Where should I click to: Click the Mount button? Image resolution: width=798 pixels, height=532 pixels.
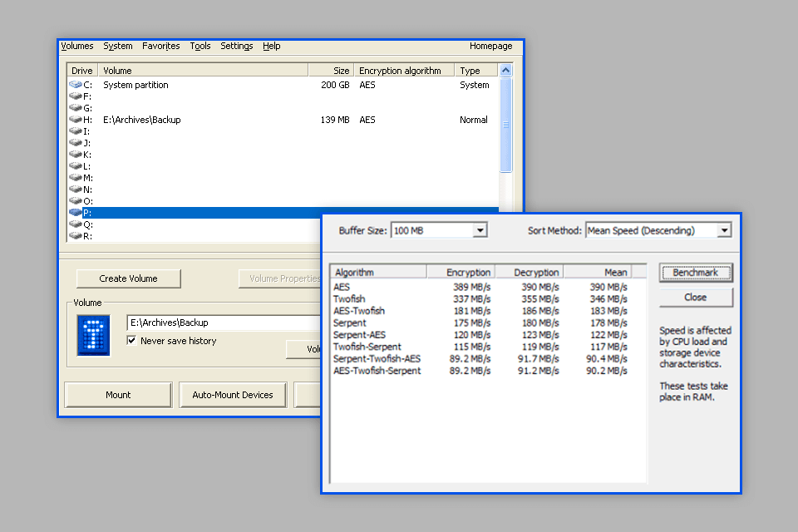(118, 395)
